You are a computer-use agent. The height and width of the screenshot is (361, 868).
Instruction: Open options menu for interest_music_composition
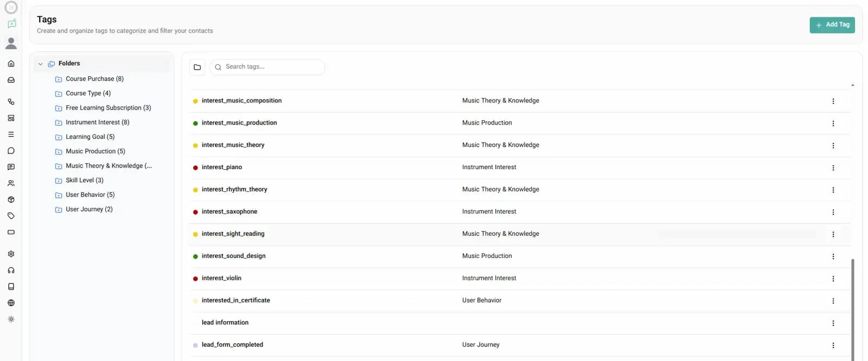833,101
